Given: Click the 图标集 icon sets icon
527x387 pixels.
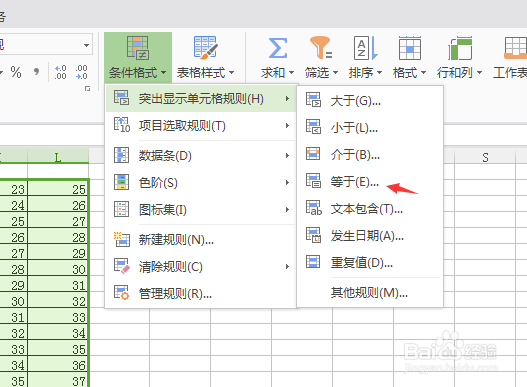Looking at the screenshot, I should (121, 209).
